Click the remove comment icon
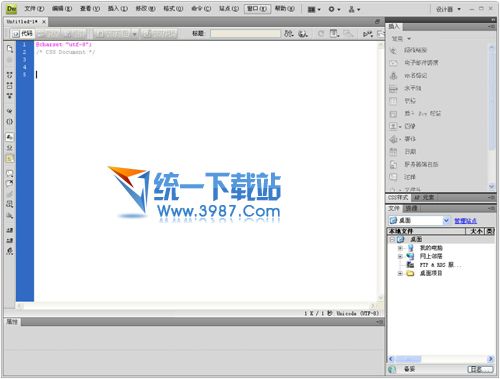Viewport: 500px width, 379px height. click(x=10, y=183)
